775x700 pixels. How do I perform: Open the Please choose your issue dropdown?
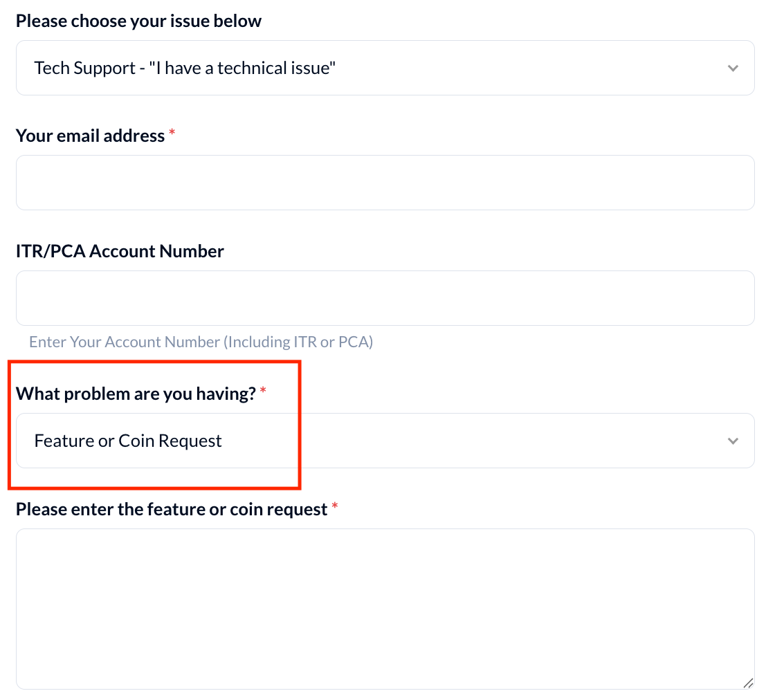(x=385, y=68)
